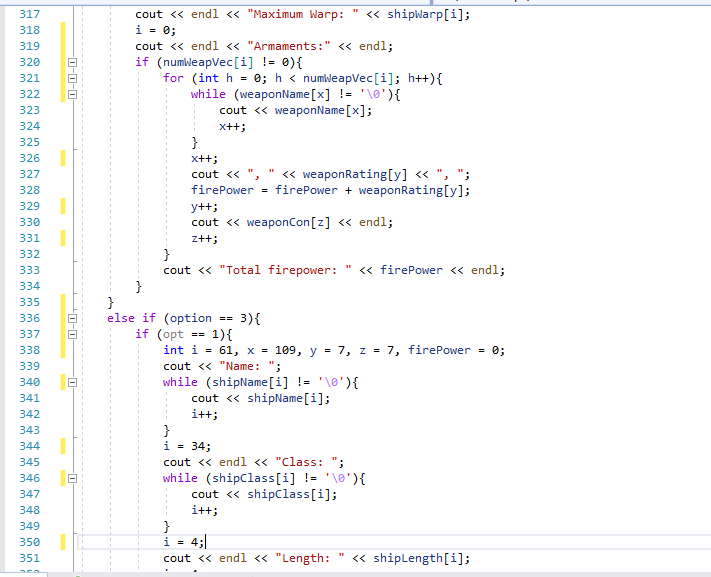711x577 pixels.
Task: Click the 'i = 4;' assignment
Action: pyautogui.click(x=184, y=543)
